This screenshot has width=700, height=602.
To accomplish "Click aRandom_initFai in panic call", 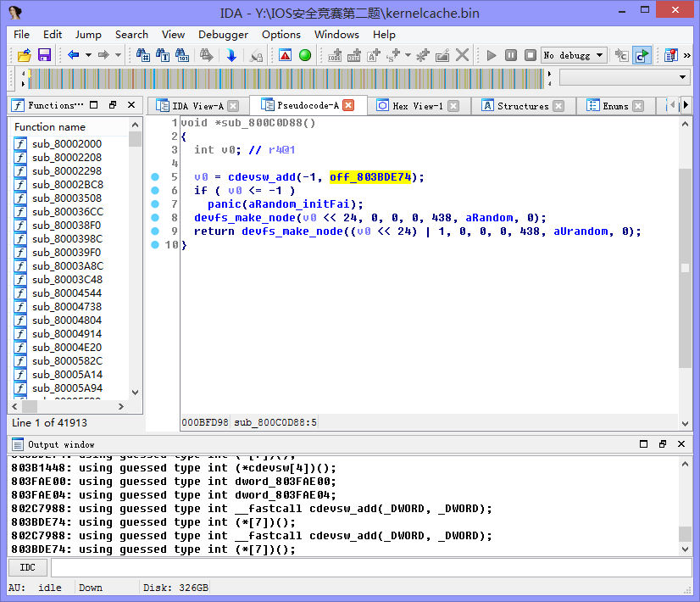I will 299,204.
